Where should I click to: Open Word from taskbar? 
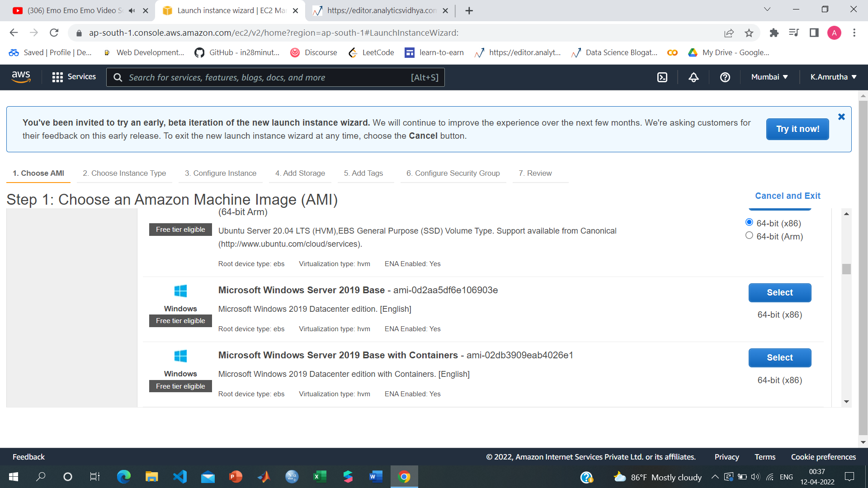[375, 477]
